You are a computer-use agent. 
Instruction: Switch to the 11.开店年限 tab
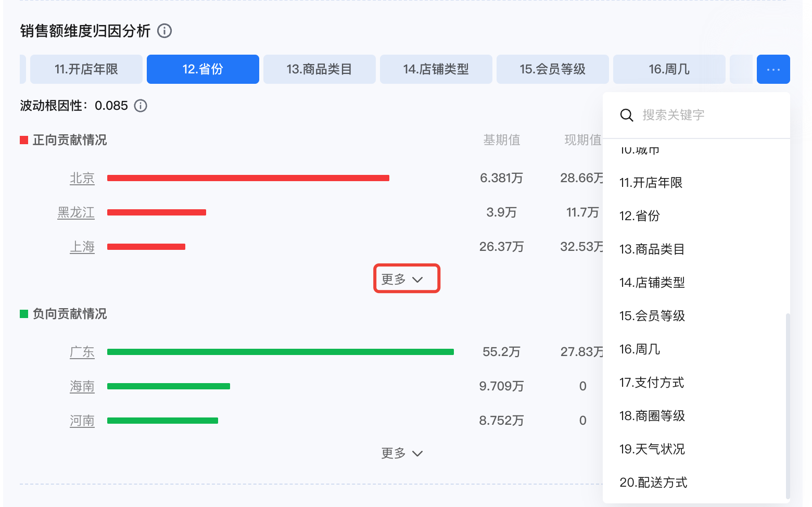tap(86, 69)
